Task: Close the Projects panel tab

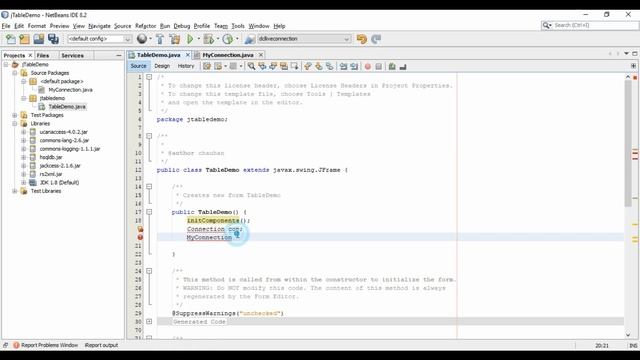Action: (30, 55)
